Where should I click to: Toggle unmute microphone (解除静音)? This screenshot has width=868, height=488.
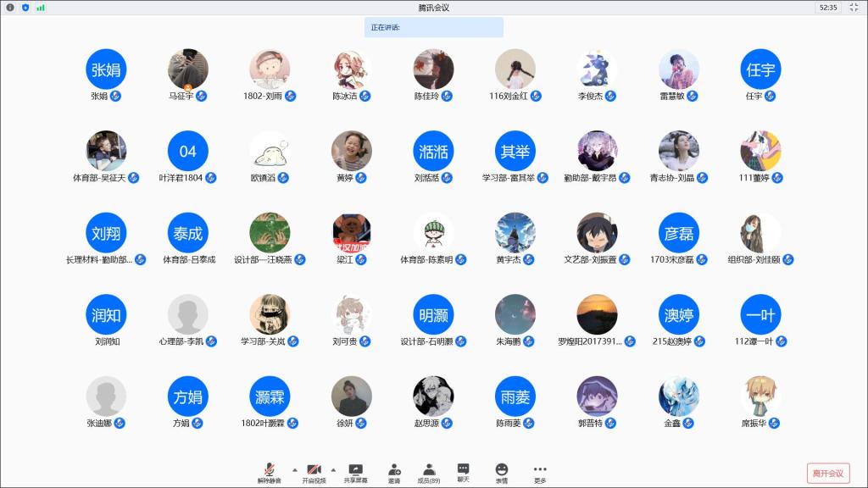tap(270, 469)
